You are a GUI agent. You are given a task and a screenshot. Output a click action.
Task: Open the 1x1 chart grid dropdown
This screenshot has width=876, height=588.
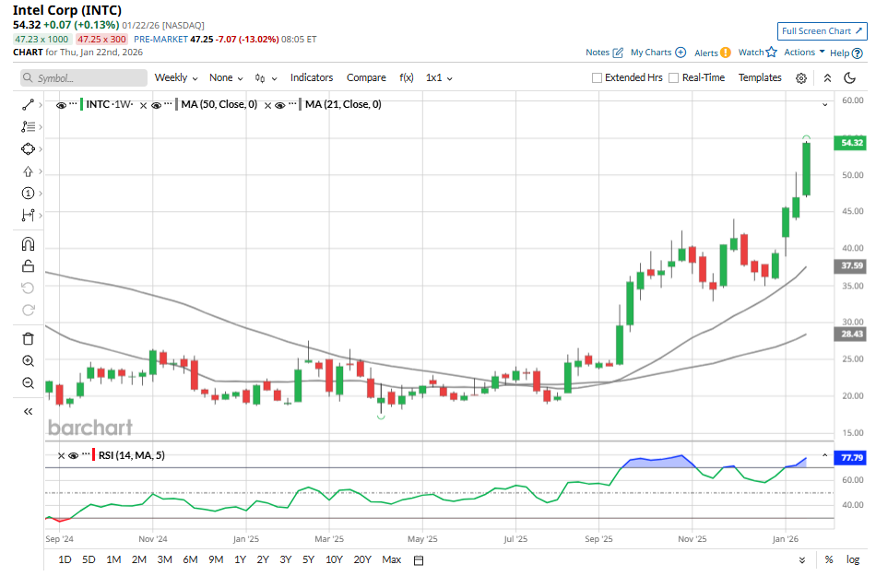pos(439,77)
